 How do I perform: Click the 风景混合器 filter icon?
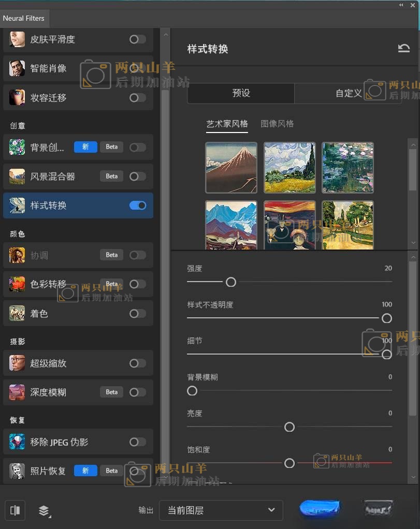pos(17,177)
